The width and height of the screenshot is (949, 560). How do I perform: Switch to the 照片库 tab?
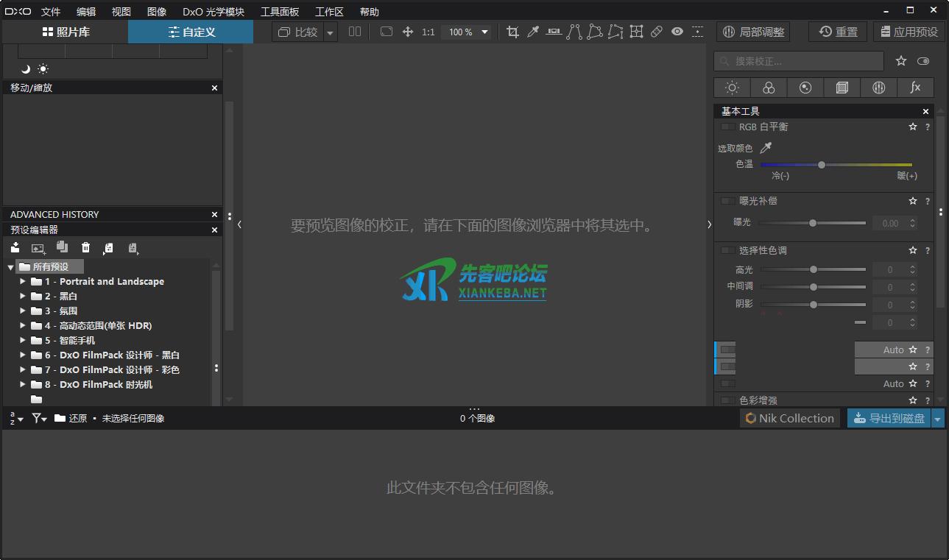[x=66, y=32]
